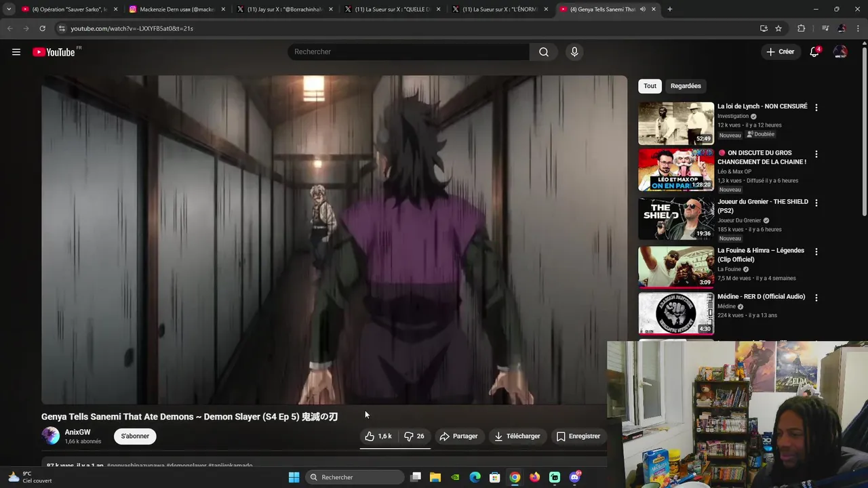Image resolution: width=868 pixels, height=488 pixels.
Task: Open the AnixGW channel name link
Action: pyautogui.click(x=77, y=432)
